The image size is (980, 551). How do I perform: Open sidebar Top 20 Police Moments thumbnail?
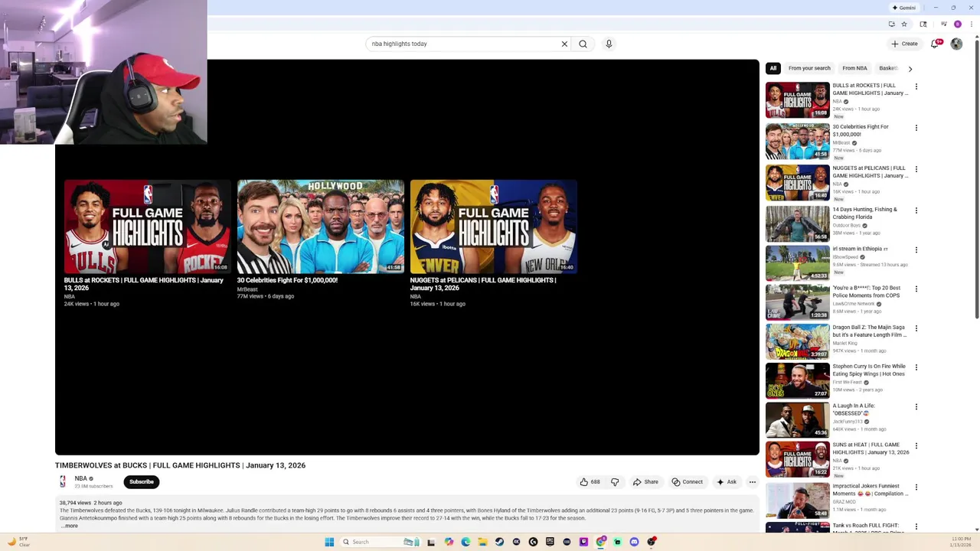click(797, 302)
